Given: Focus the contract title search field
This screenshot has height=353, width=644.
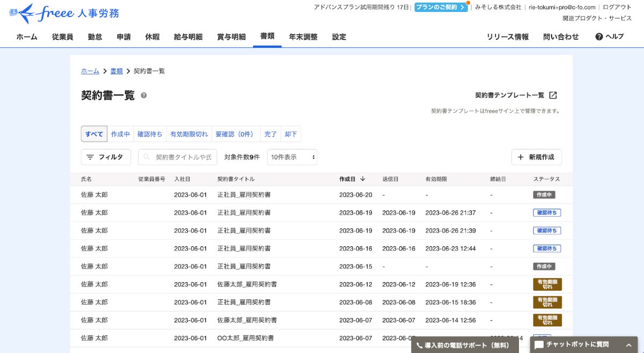Looking at the screenshot, I should [x=178, y=157].
